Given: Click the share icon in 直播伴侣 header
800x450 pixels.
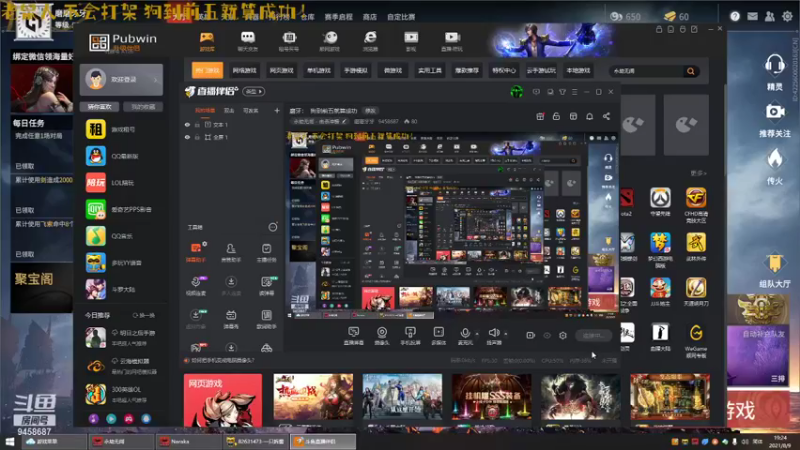Looking at the screenshot, I should tap(606, 116).
